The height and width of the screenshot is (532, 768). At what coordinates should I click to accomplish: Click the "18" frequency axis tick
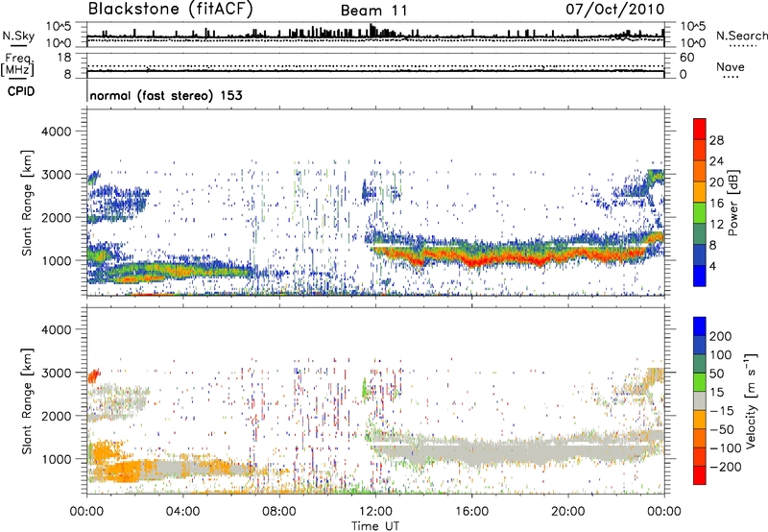point(64,58)
